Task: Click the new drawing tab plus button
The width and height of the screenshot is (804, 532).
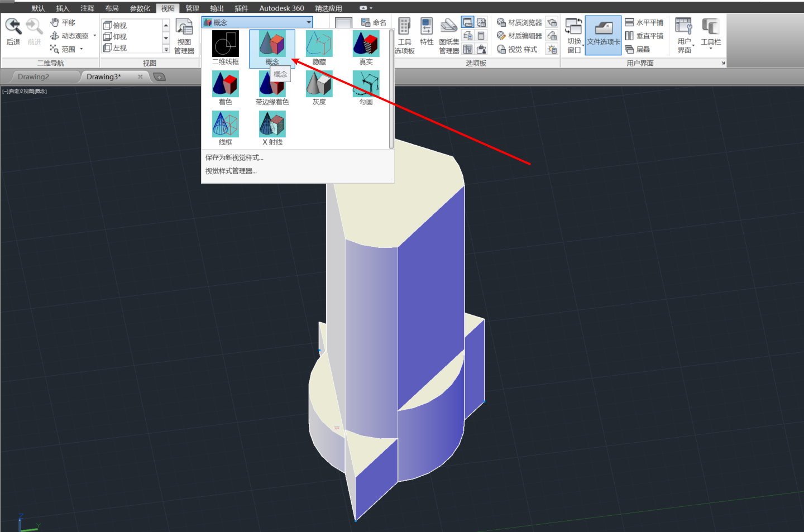Action: (159, 77)
